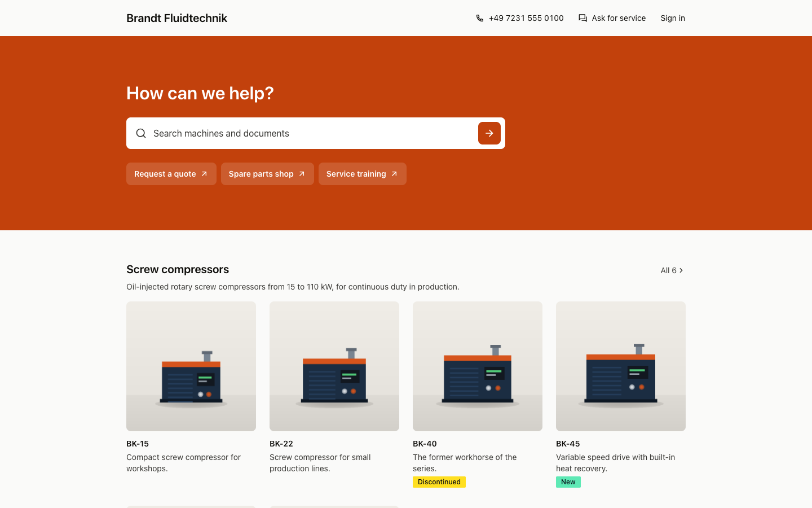Click external arrow on Request a quote

coord(204,174)
